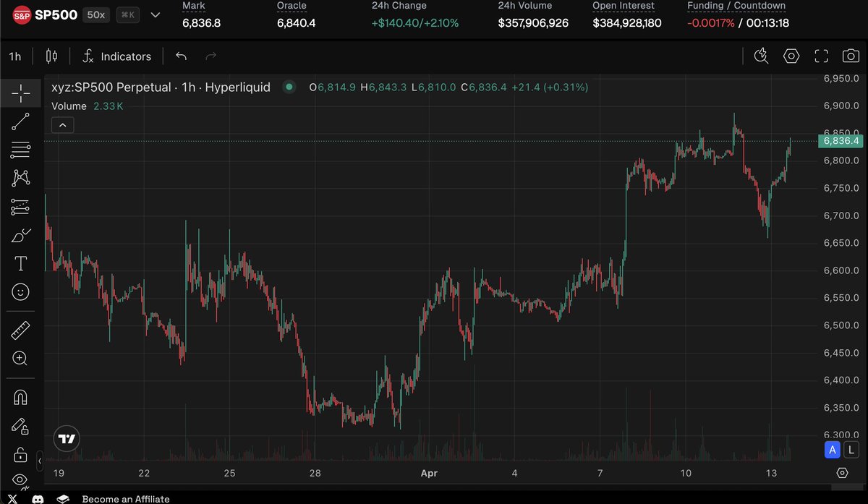Select the trend line drawing tool

pyautogui.click(x=20, y=121)
